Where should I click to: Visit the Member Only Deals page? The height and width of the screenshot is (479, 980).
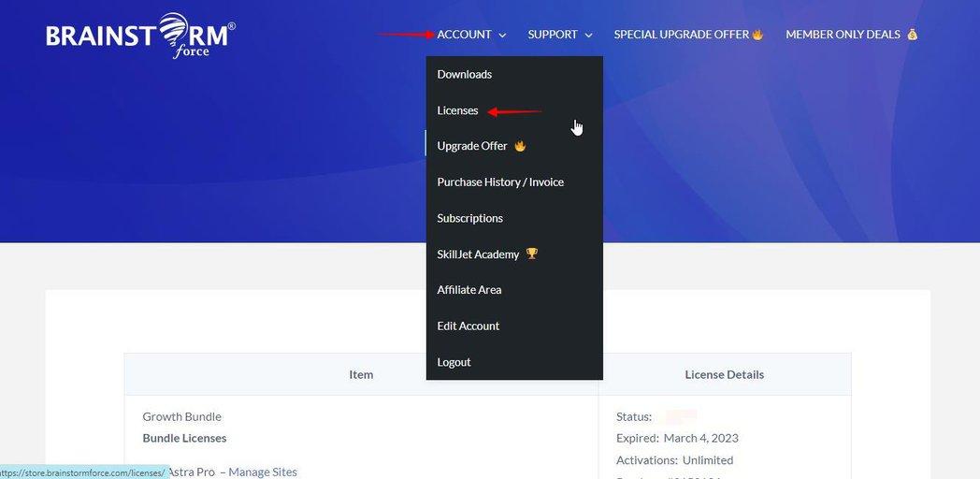[x=843, y=35]
